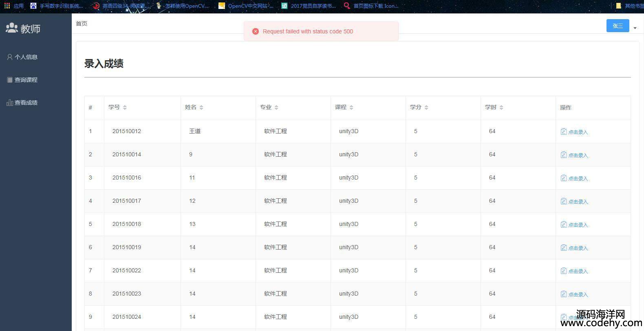Screen dimensions: 644x331
Task: Sort the table by 学号 column
Action: [x=125, y=107]
